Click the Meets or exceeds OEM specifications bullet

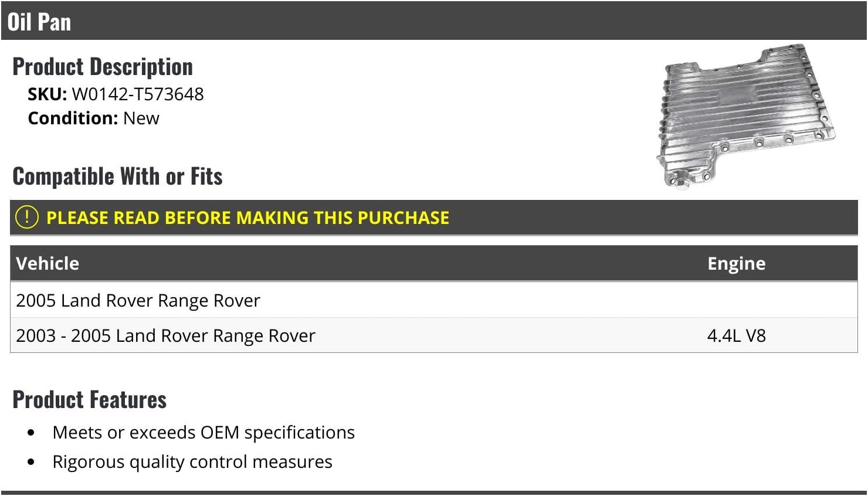[204, 432]
